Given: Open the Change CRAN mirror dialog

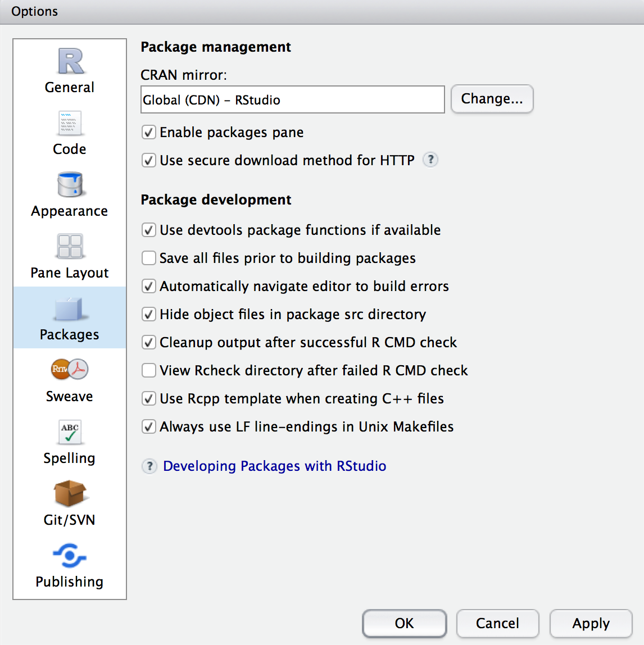Looking at the screenshot, I should coord(492,99).
